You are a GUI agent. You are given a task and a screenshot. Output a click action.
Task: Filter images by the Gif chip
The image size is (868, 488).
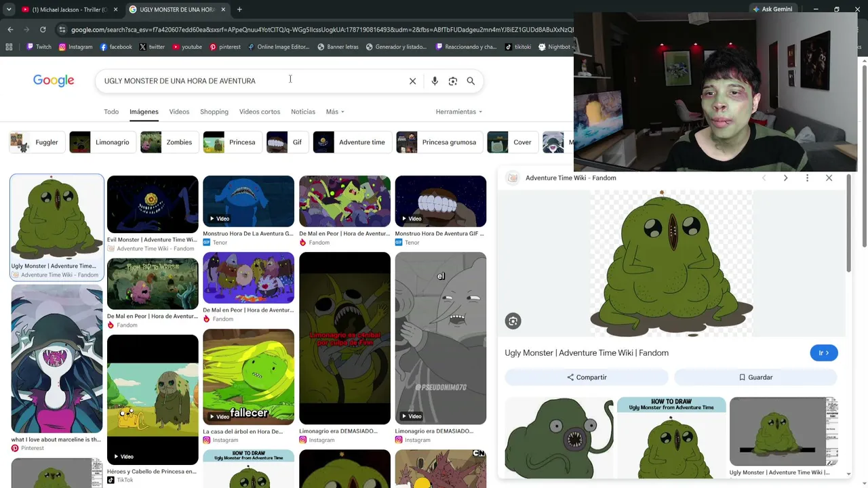point(287,142)
